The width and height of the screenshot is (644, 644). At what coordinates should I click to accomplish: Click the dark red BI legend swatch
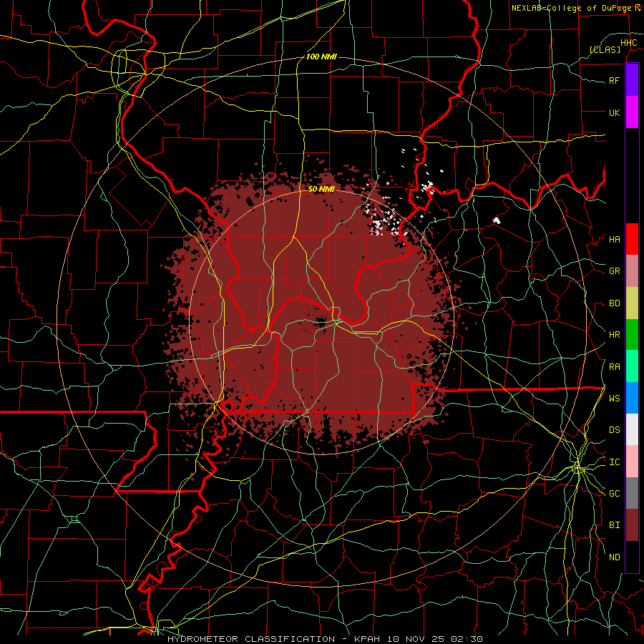coord(632,525)
